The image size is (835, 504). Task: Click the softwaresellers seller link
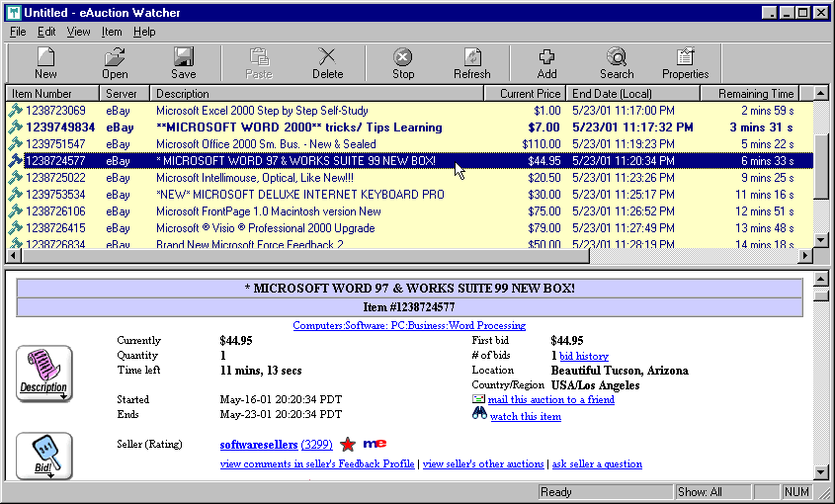point(258,445)
